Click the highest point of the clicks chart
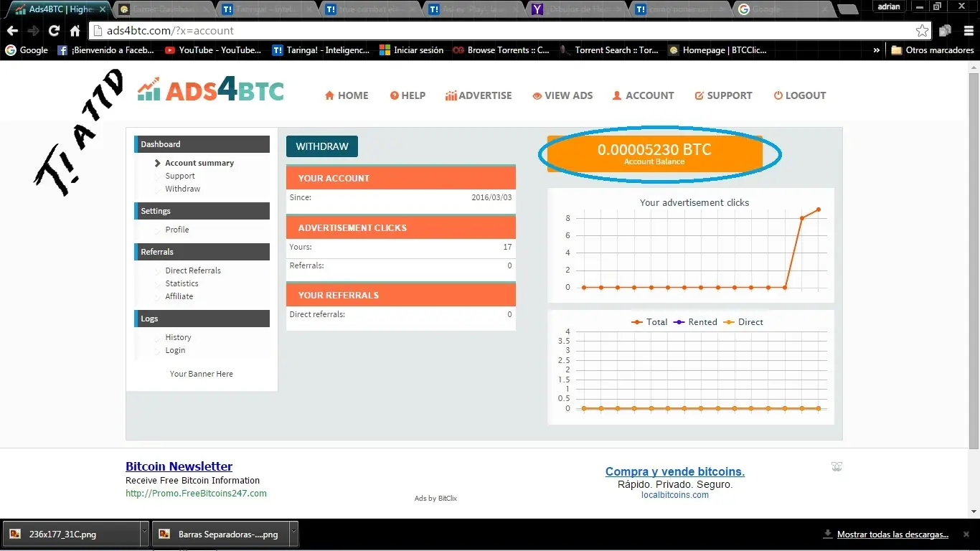The height and width of the screenshot is (551, 980). pyautogui.click(x=819, y=209)
